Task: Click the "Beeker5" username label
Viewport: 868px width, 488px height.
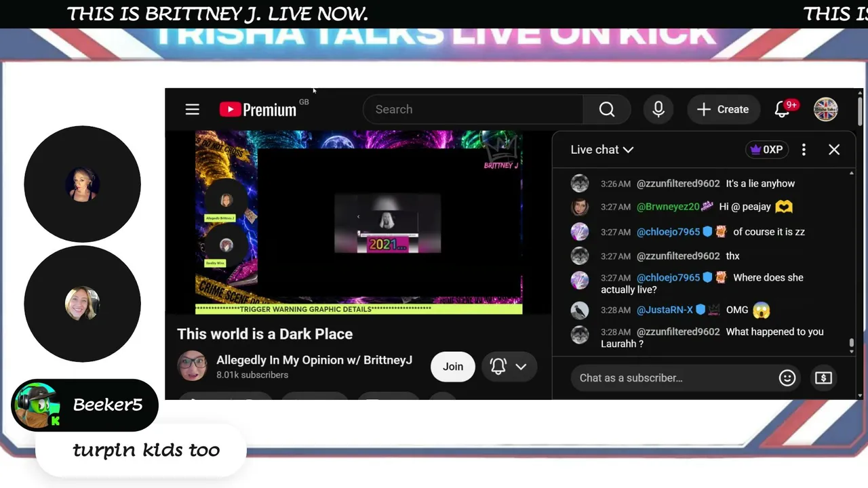Action: pyautogui.click(x=108, y=405)
